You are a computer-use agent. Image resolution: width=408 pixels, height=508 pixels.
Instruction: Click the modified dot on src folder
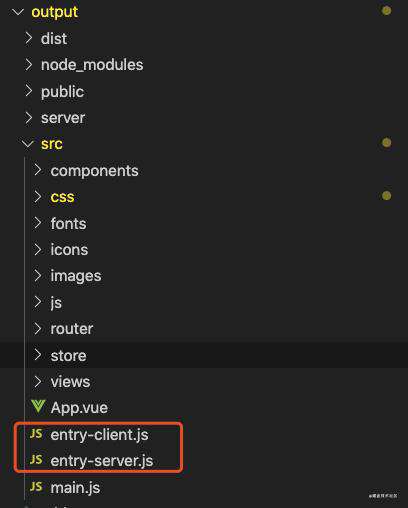click(x=386, y=143)
